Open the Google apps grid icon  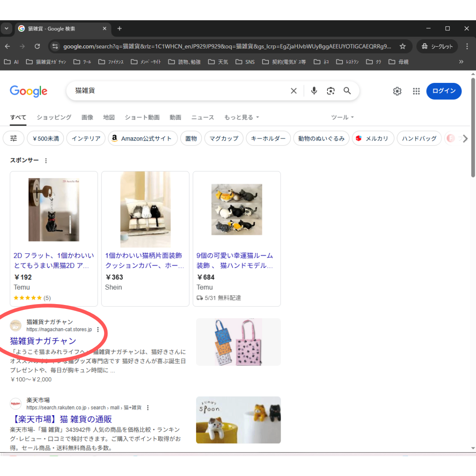pos(416,91)
